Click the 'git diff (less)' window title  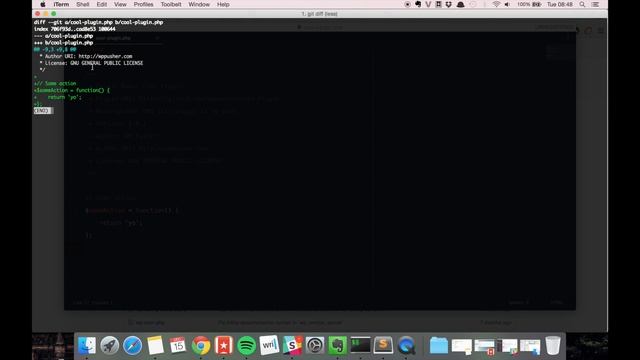tap(320, 14)
